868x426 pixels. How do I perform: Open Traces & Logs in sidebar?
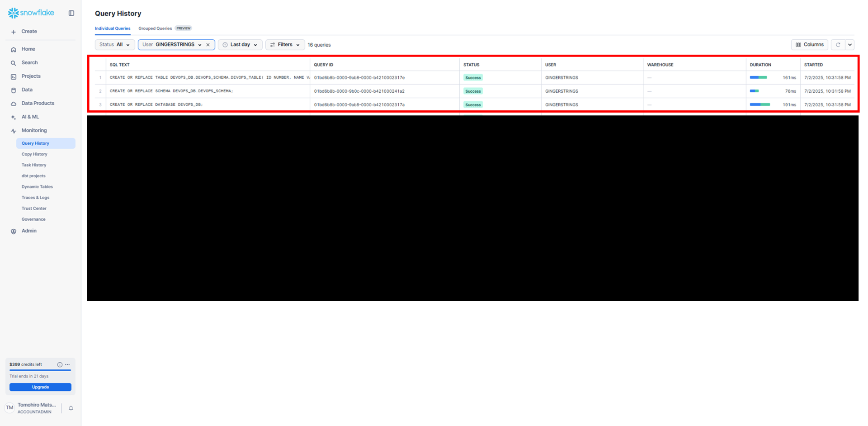point(35,198)
